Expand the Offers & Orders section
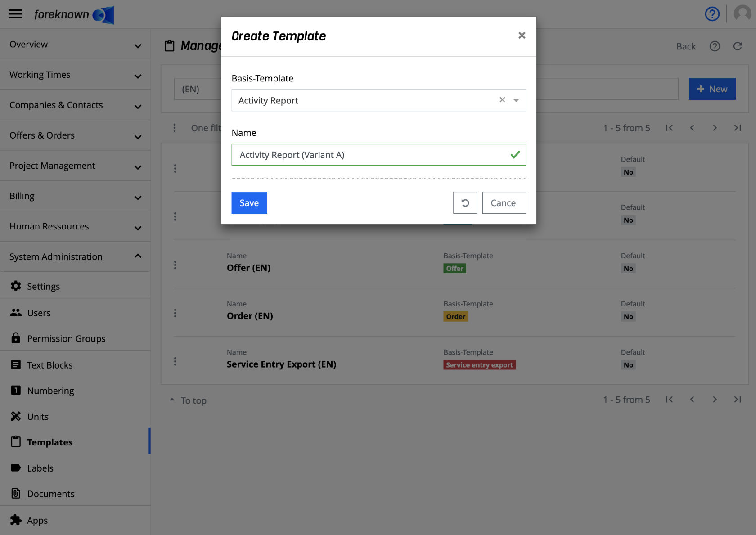This screenshot has width=756, height=535. point(75,135)
